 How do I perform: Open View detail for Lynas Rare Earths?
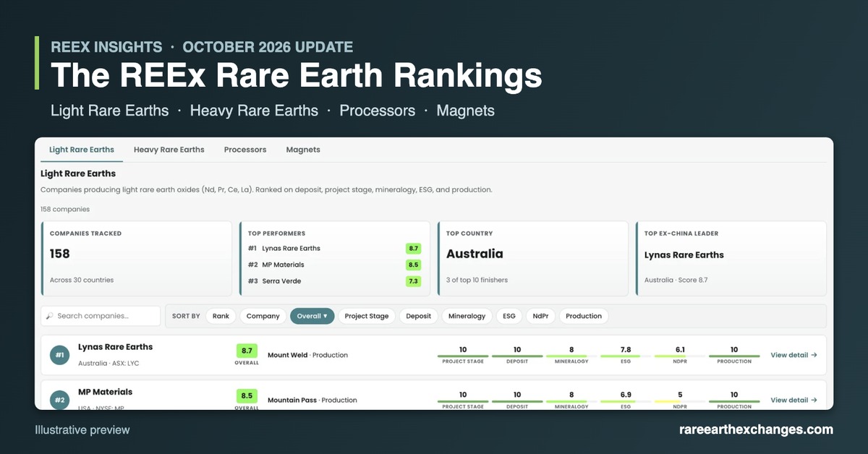[x=793, y=355]
